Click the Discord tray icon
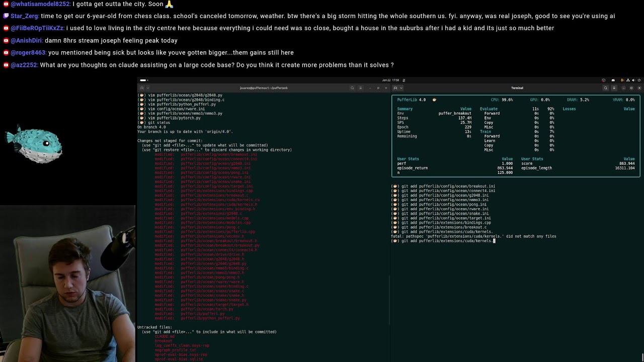 coord(613,80)
